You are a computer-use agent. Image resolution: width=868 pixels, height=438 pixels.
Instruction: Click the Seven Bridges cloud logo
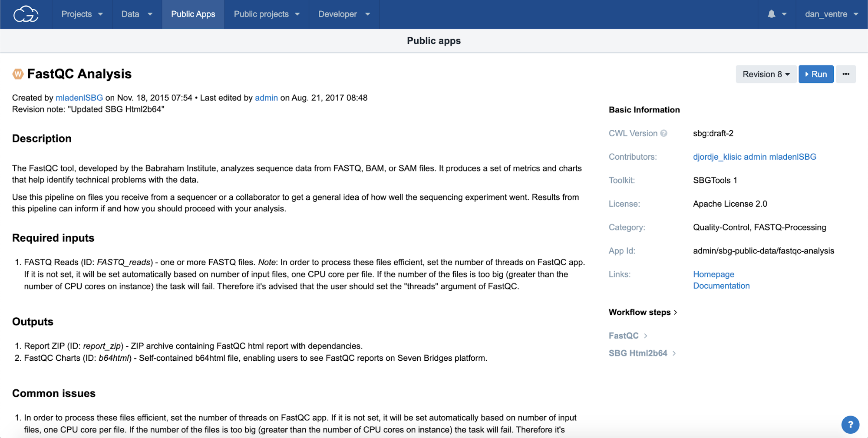click(26, 14)
